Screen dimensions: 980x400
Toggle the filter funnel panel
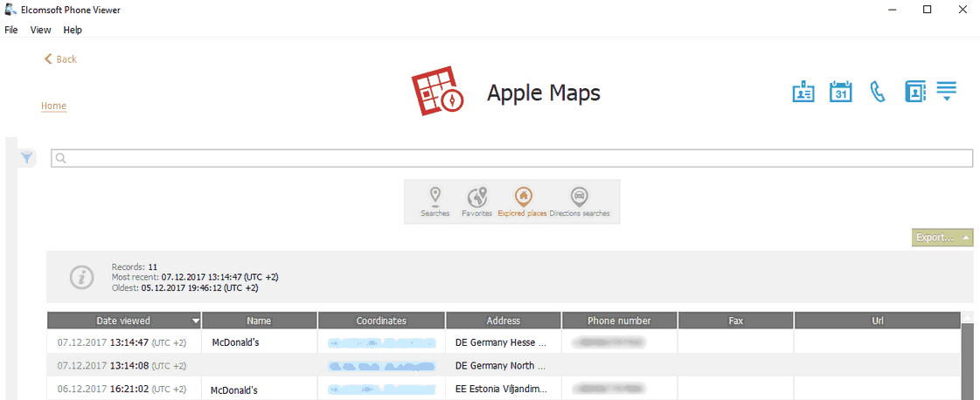[x=27, y=158]
